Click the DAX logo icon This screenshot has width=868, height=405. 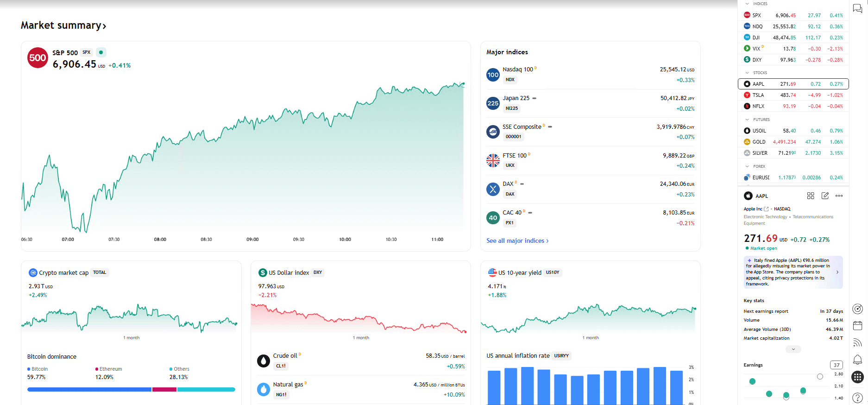click(x=493, y=189)
